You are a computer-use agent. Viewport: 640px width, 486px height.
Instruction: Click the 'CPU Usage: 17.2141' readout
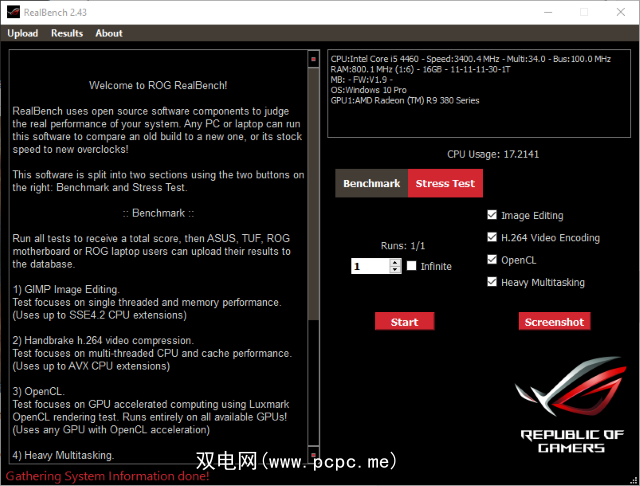493,154
